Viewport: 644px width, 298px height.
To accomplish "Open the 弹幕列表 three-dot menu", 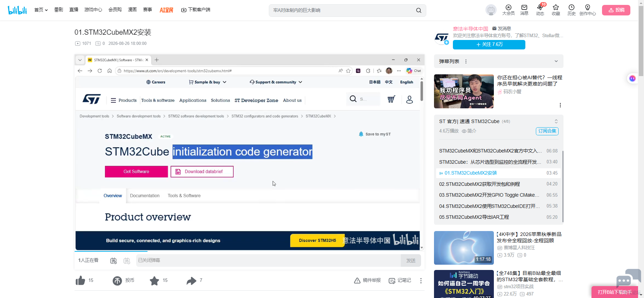I will [466, 61].
